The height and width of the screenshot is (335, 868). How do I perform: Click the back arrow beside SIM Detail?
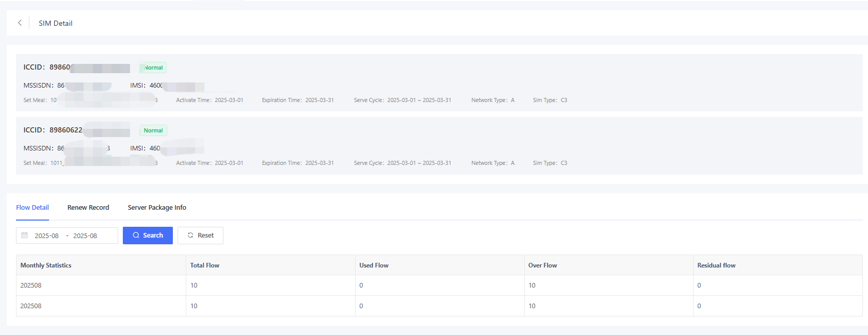pyautogui.click(x=20, y=23)
